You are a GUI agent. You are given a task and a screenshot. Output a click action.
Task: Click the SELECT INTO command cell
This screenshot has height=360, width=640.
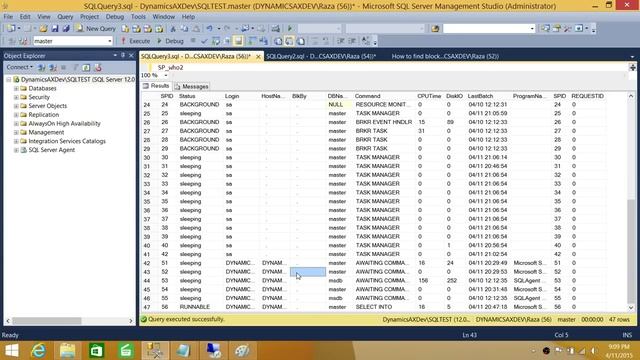[x=383, y=307]
